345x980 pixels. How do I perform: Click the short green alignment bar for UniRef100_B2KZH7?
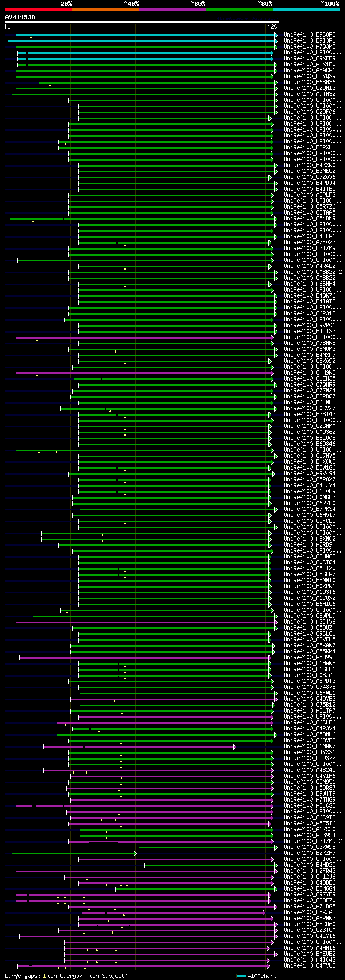click(74, 853)
